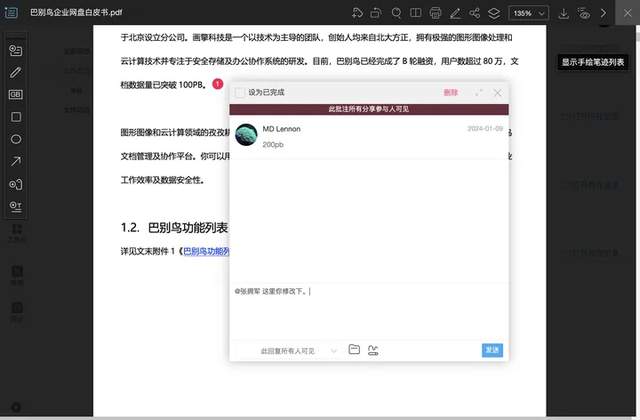
Task: Select the pencil freehand drawing tool
Action: point(16,73)
